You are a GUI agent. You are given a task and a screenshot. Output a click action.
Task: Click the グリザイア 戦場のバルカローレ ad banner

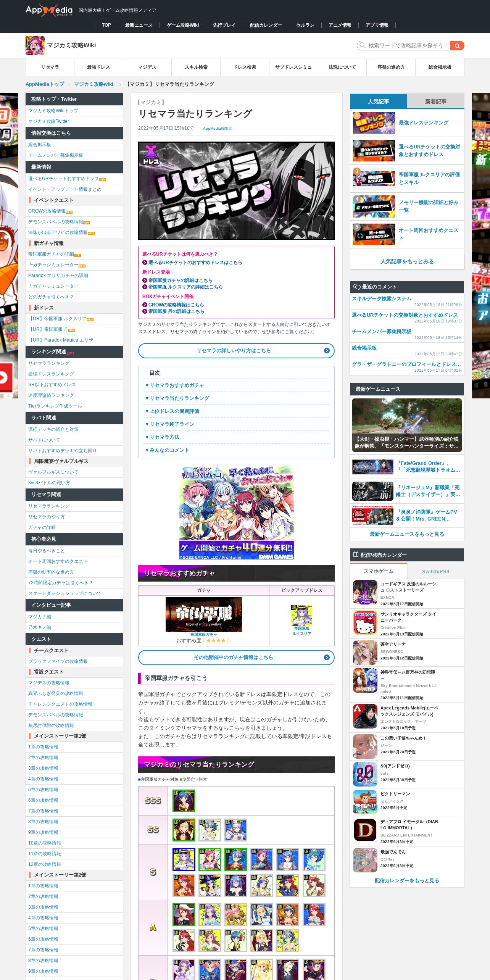(x=237, y=512)
